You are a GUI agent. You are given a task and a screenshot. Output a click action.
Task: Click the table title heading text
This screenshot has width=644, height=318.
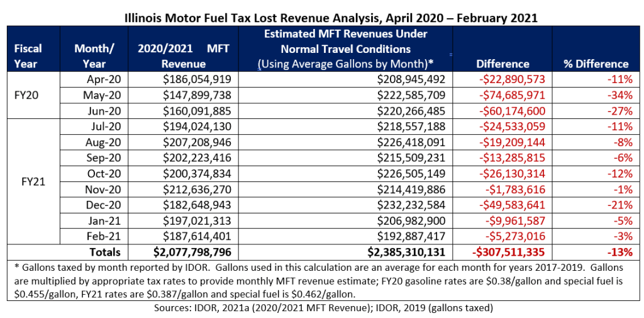pos(322,15)
